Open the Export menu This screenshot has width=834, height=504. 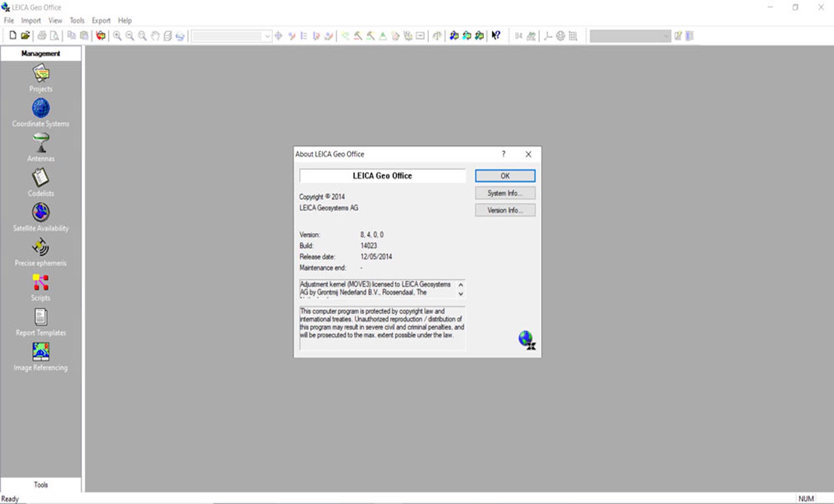101,21
